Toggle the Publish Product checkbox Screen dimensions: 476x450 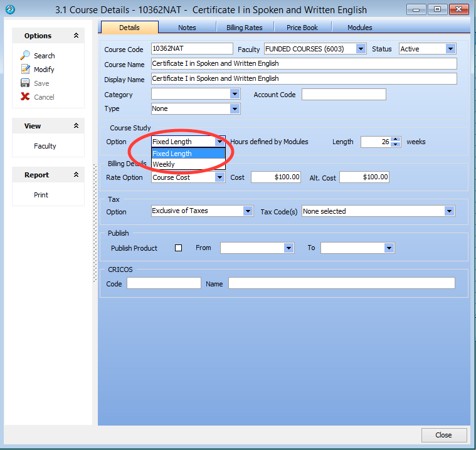click(x=178, y=248)
